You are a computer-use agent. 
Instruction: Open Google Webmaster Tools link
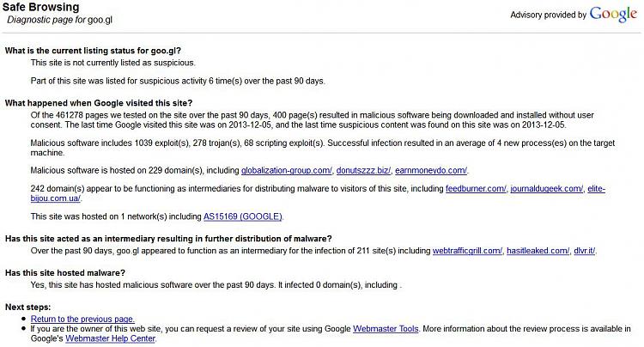point(386,329)
